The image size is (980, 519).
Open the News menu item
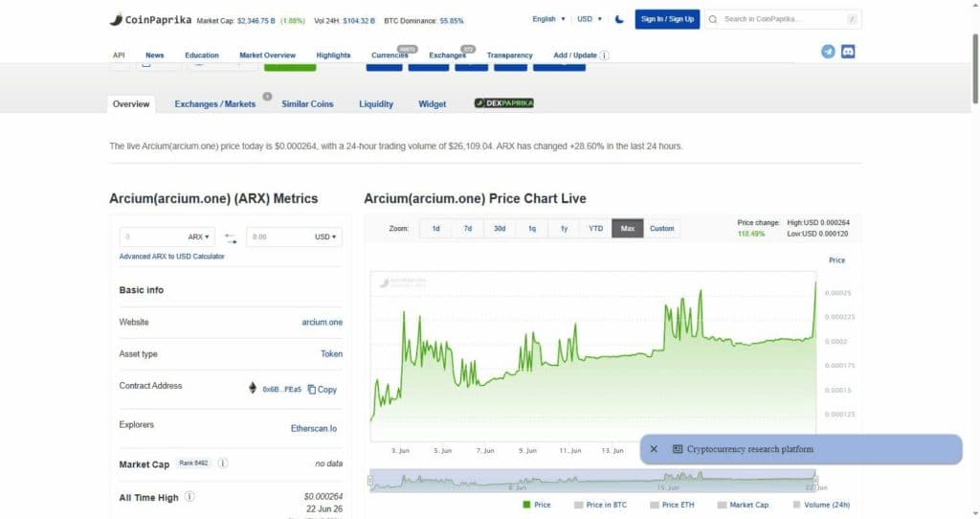(x=154, y=55)
